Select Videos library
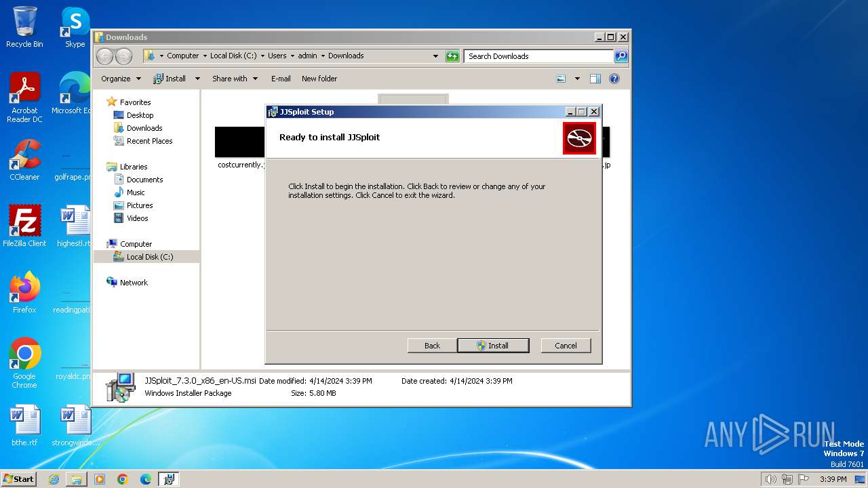This screenshot has height=488, width=868. click(137, 218)
